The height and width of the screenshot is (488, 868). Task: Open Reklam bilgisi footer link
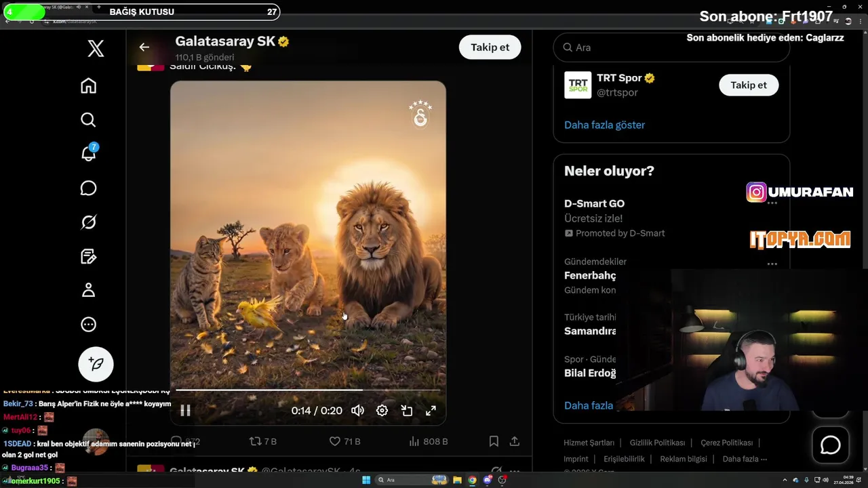pos(684,459)
